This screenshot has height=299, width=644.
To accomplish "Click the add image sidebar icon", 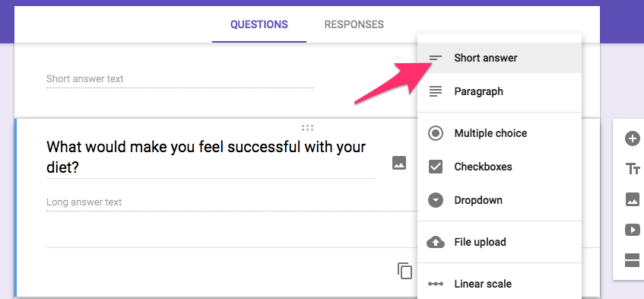I will tap(633, 199).
